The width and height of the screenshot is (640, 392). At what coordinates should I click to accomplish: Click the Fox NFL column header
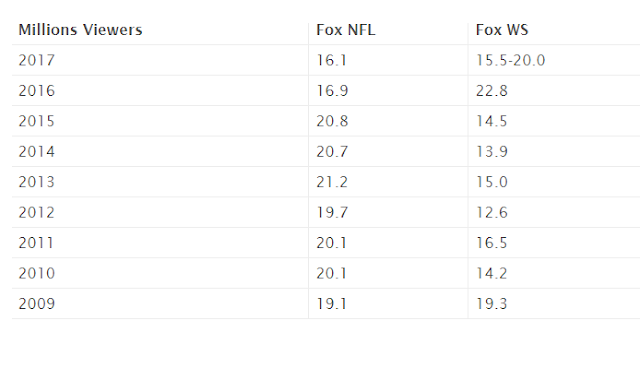pos(346,30)
